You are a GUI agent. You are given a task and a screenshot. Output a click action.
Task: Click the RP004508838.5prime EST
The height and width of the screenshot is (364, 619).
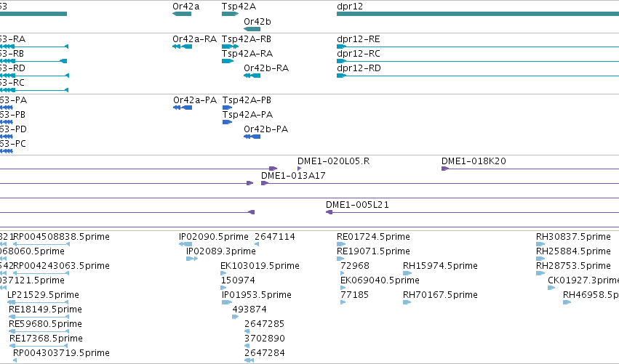pos(41,245)
